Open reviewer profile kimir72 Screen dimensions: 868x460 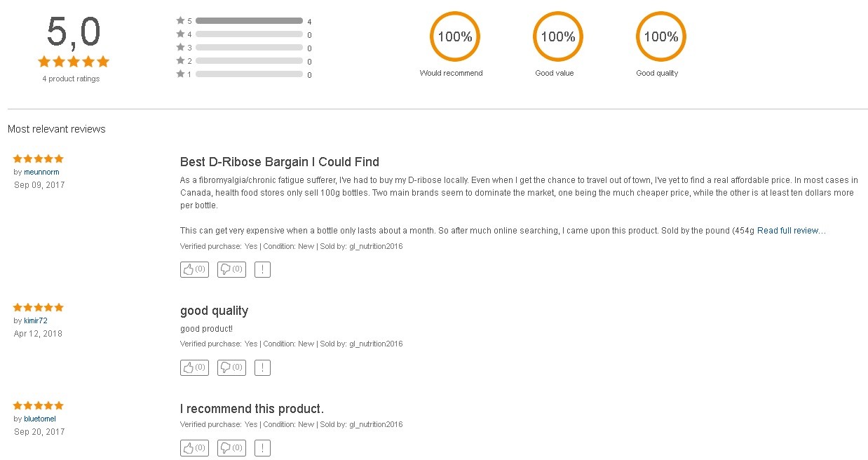36,320
